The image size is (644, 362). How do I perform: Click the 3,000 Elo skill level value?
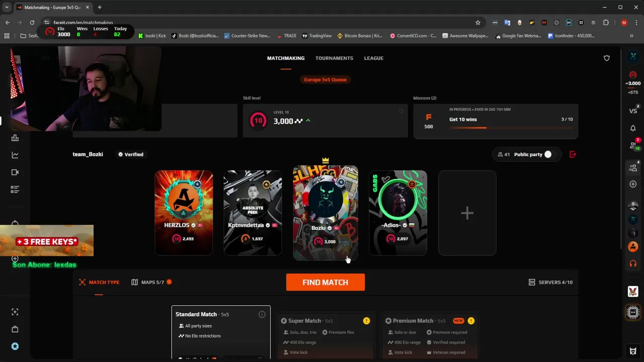[x=284, y=121]
